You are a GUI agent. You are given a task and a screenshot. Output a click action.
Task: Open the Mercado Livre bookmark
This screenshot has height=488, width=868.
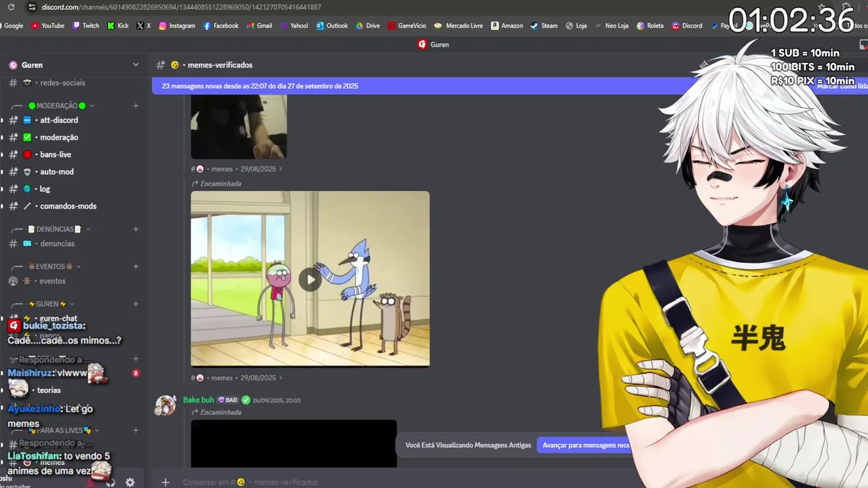pyautogui.click(x=458, y=26)
